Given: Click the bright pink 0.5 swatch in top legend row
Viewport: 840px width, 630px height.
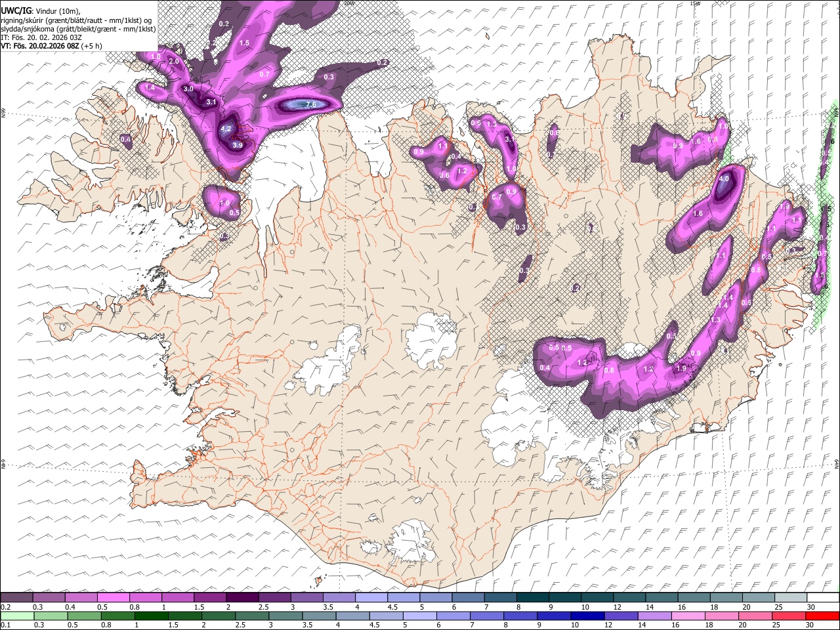Looking at the screenshot, I should pyautogui.click(x=113, y=598).
